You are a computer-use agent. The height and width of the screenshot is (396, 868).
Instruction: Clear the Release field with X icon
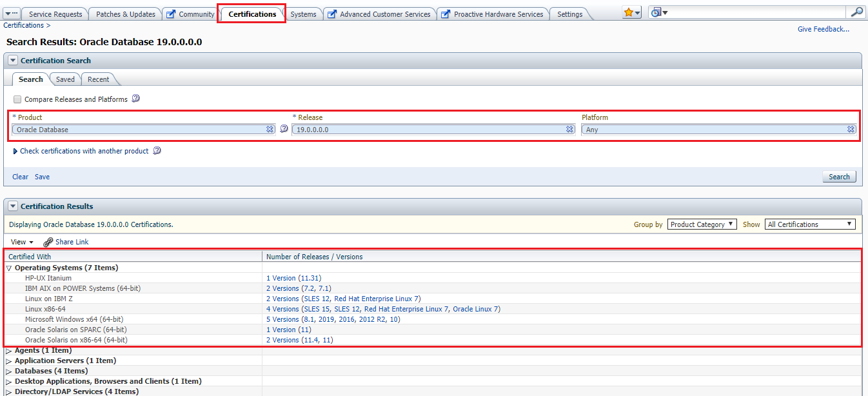tap(570, 130)
